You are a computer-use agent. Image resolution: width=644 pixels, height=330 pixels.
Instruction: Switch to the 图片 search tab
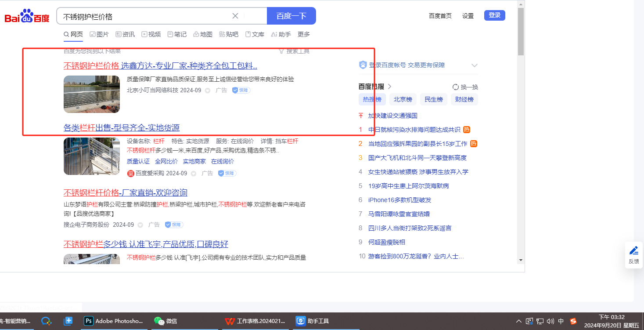(x=99, y=34)
